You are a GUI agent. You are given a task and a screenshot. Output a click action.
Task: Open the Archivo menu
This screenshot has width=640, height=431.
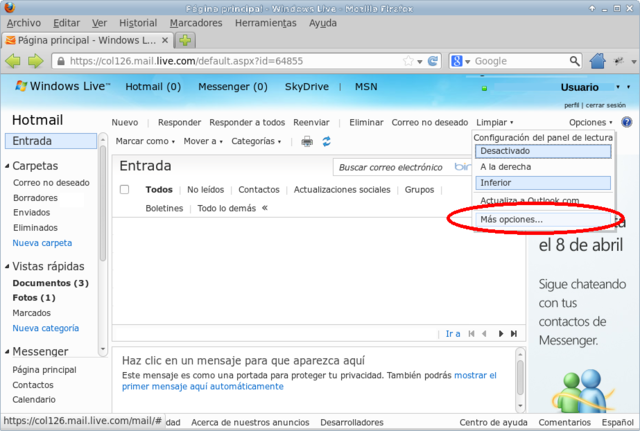coord(24,23)
